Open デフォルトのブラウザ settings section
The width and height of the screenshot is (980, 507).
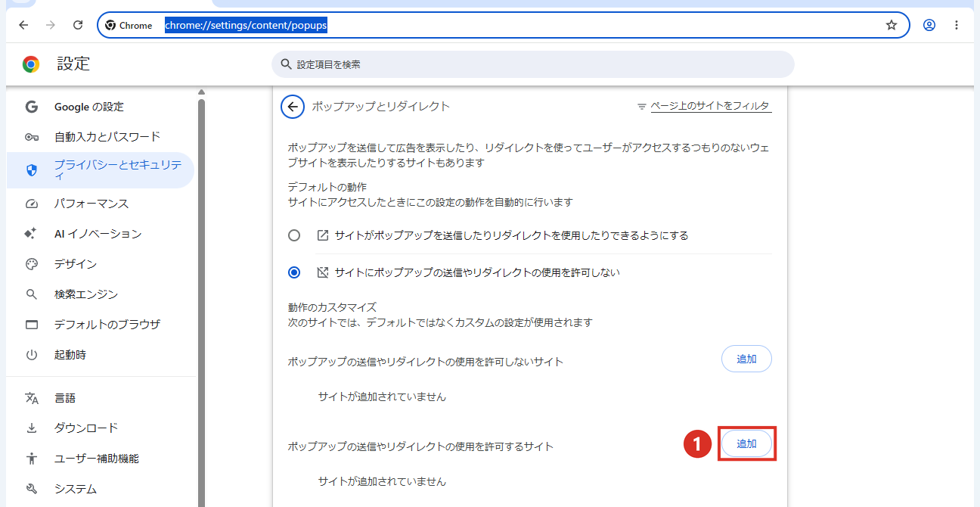(x=100, y=325)
